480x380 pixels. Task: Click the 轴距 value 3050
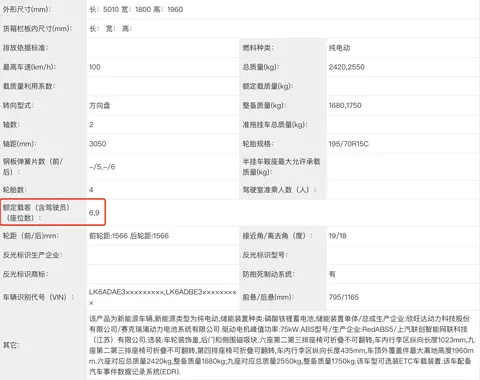click(x=98, y=144)
